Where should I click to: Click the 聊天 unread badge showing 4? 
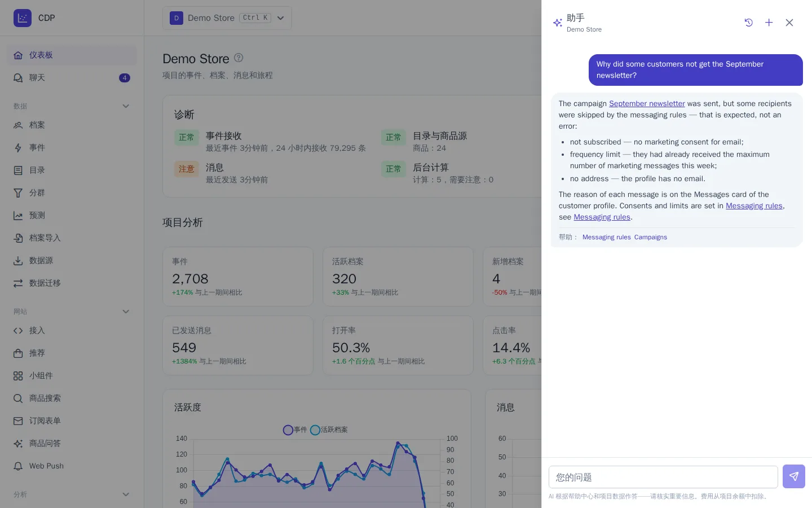coord(125,78)
